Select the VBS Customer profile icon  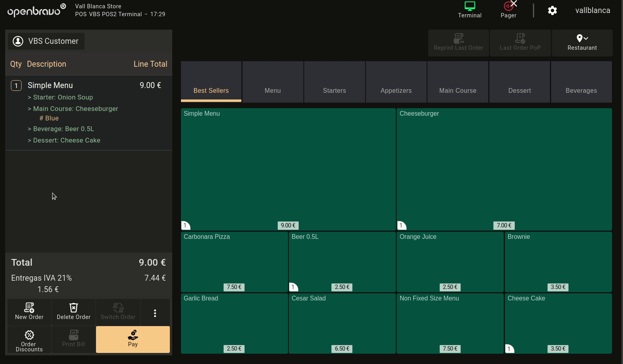point(18,41)
